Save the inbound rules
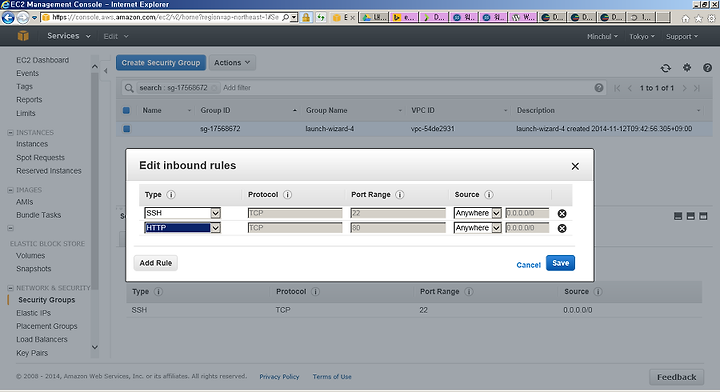This screenshot has height=392, width=720. pos(560,263)
